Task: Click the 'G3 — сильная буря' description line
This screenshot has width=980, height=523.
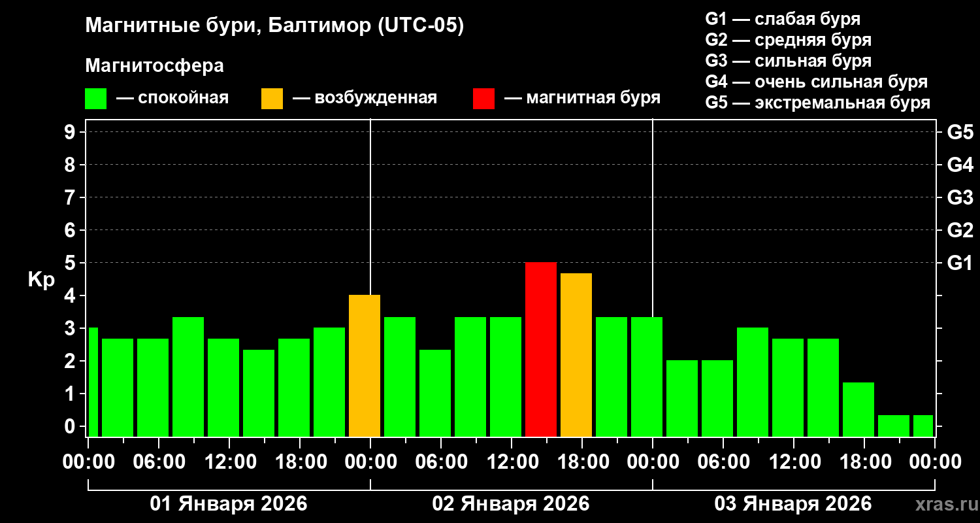Action: 789,61
